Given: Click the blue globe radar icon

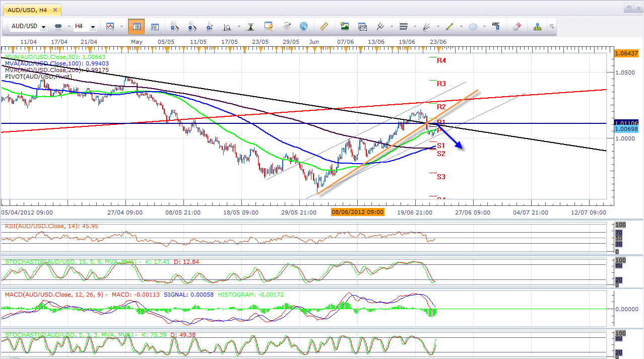Looking at the screenshot, I should point(303,26).
